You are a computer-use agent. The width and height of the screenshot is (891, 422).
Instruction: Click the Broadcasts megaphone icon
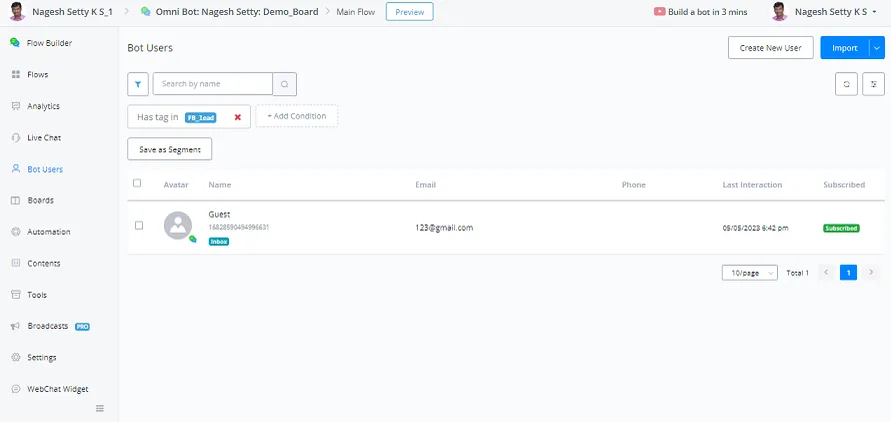click(16, 327)
